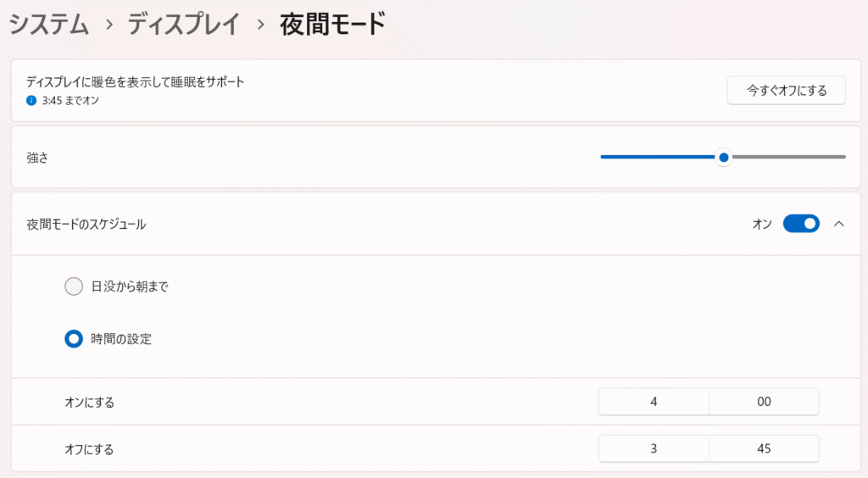Select the 日没から朝まで radio option

point(74,286)
